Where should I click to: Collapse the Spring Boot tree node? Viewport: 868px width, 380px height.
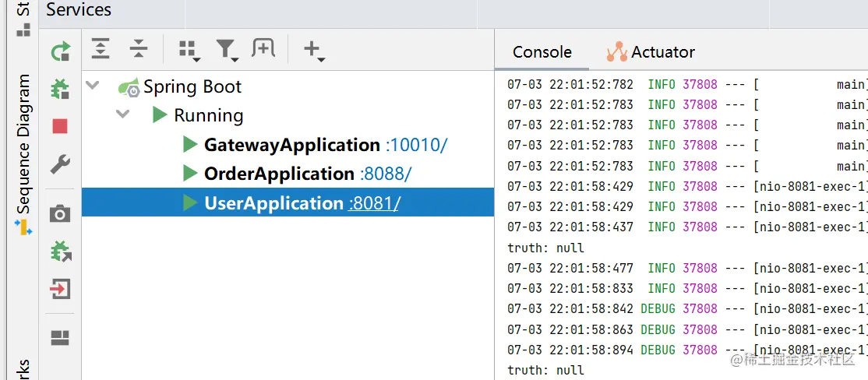(x=93, y=86)
